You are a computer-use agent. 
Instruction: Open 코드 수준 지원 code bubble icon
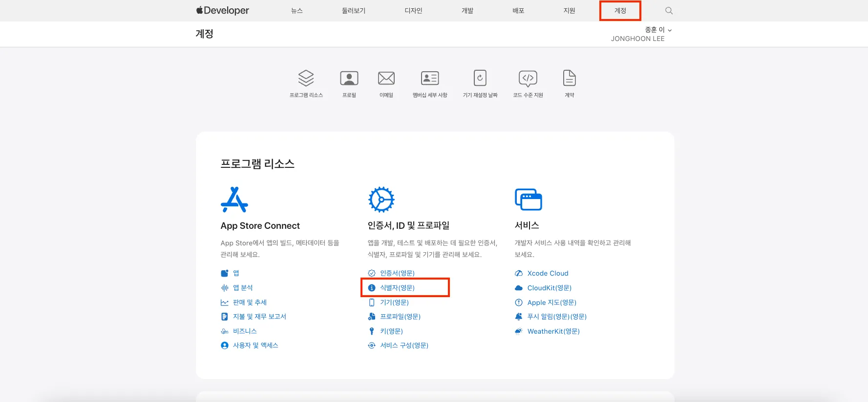pyautogui.click(x=528, y=78)
